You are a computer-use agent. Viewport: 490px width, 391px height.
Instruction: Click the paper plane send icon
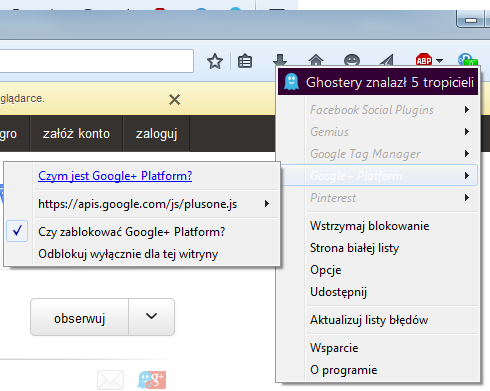(x=387, y=60)
